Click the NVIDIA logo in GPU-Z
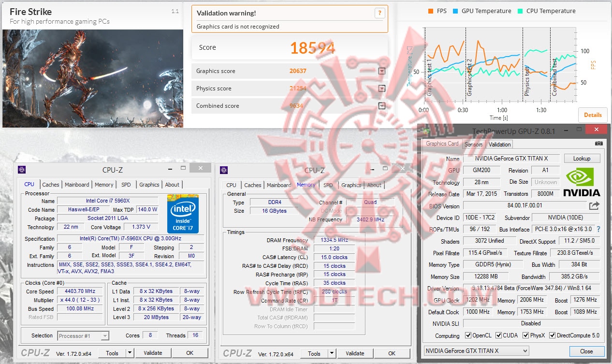The height and width of the screenshot is (364, 612). (x=582, y=182)
